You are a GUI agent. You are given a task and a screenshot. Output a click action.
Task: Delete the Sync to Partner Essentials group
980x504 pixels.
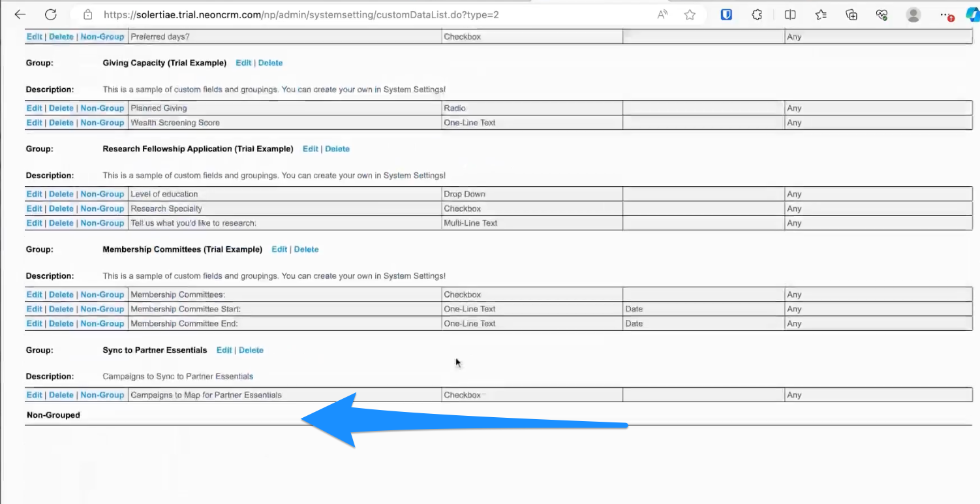coord(251,351)
